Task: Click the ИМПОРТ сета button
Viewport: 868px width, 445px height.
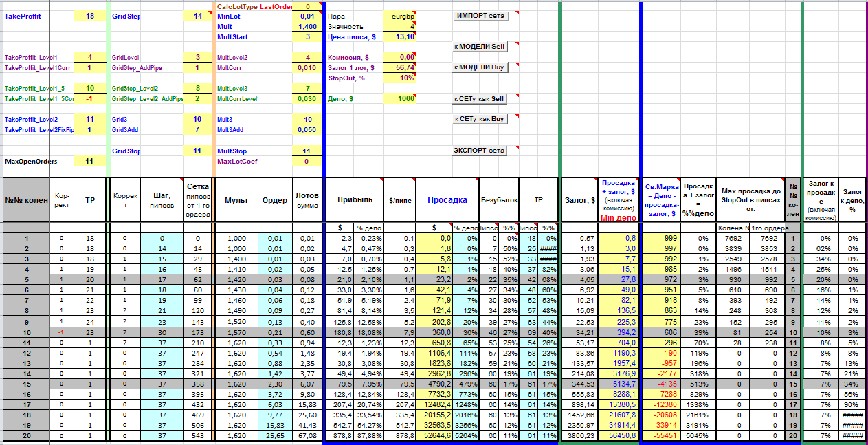Action: [480, 15]
